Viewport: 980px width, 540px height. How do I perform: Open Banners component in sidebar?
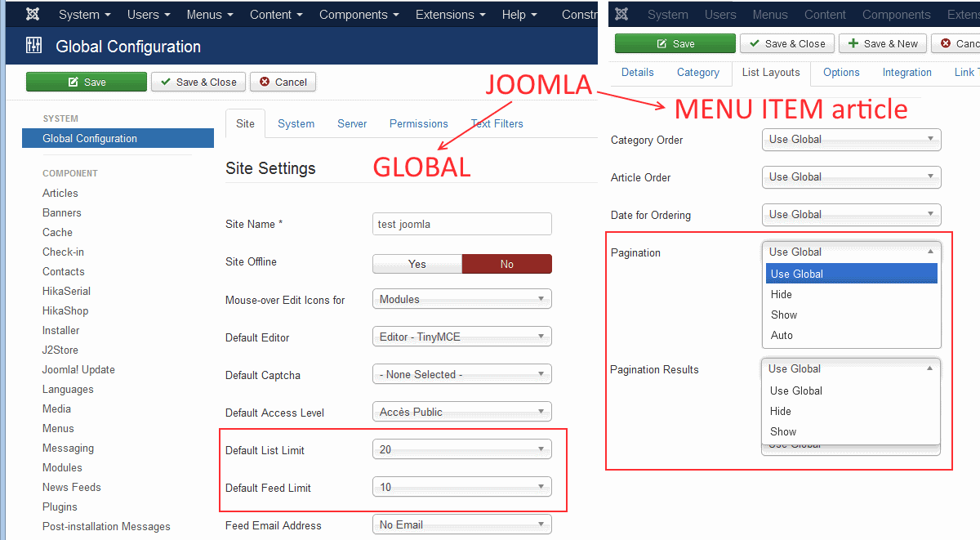62,212
